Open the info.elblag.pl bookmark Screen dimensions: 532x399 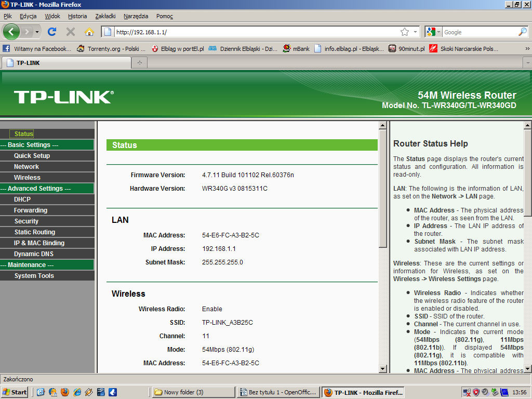[x=349, y=48]
